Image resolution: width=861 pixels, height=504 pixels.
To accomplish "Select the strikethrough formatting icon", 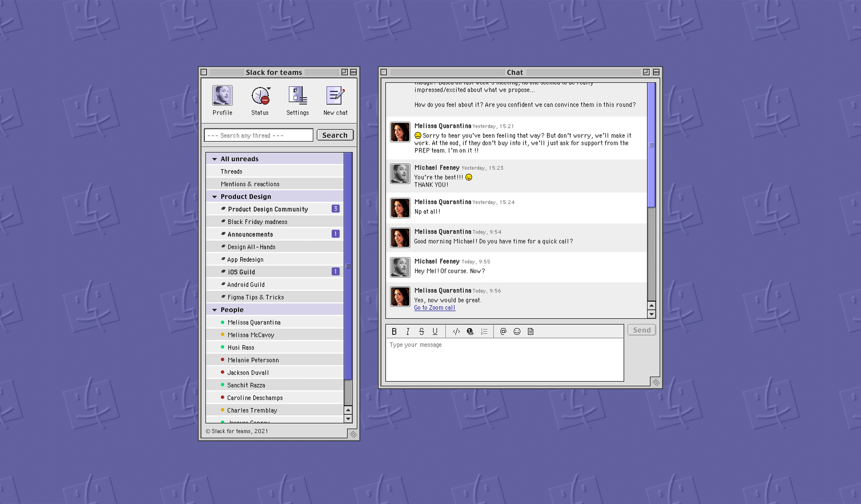I will 422,331.
